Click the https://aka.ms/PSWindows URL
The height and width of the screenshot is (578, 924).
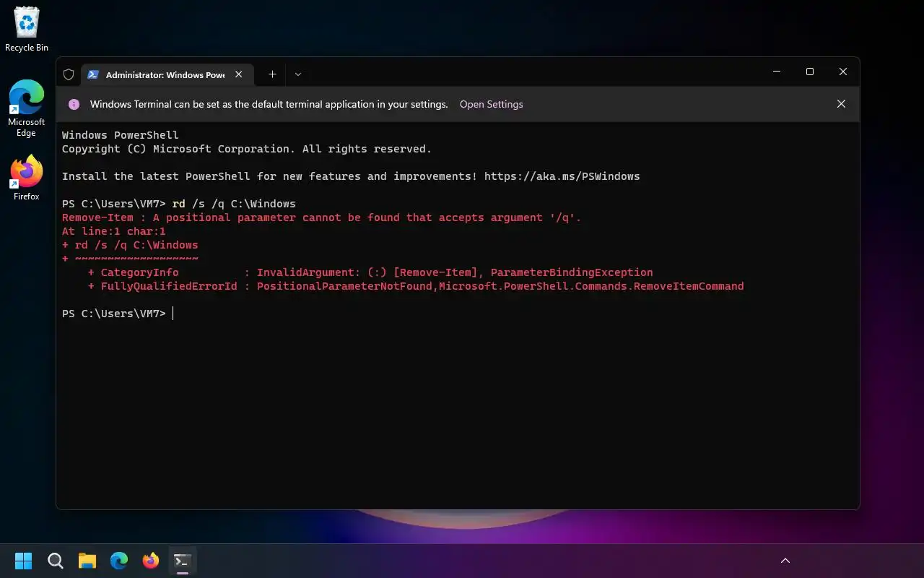[x=562, y=176]
